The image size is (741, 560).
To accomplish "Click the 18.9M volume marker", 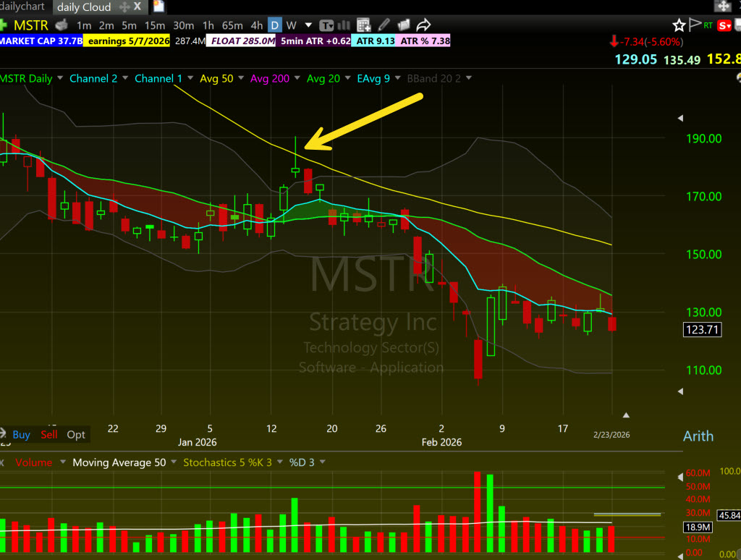I will pos(698,527).
